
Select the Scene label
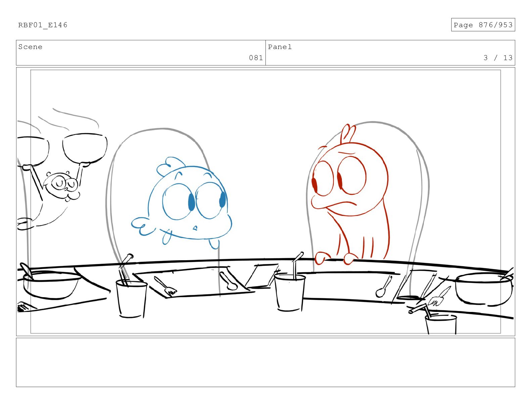(30, 47)
